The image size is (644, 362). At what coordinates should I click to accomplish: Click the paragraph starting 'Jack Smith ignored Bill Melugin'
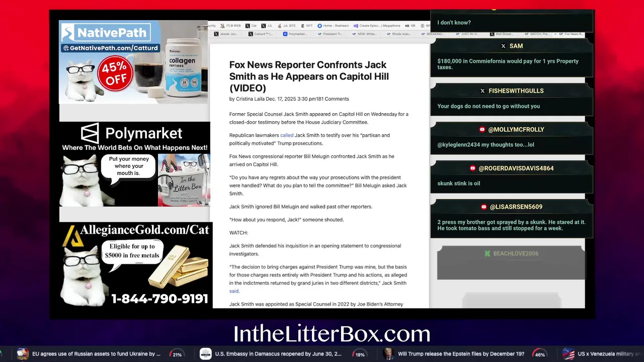coord(301,207)
